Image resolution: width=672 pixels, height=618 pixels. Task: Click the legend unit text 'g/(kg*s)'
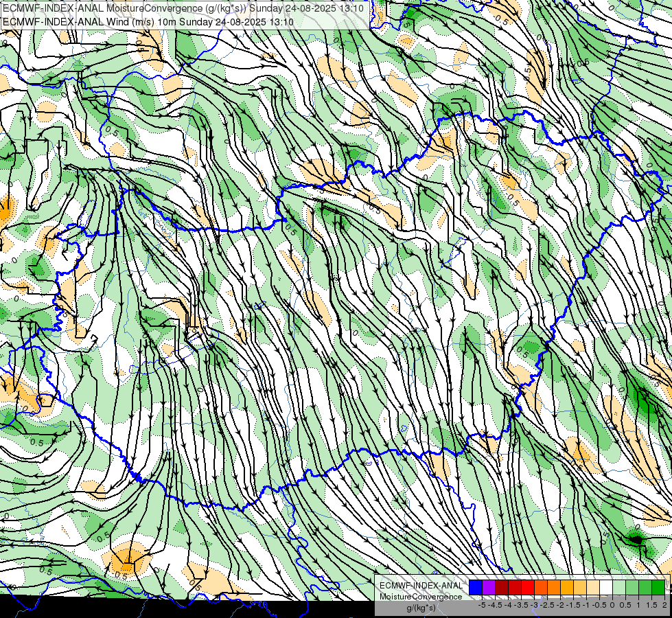pyautogui.click(x=421, y=608)
